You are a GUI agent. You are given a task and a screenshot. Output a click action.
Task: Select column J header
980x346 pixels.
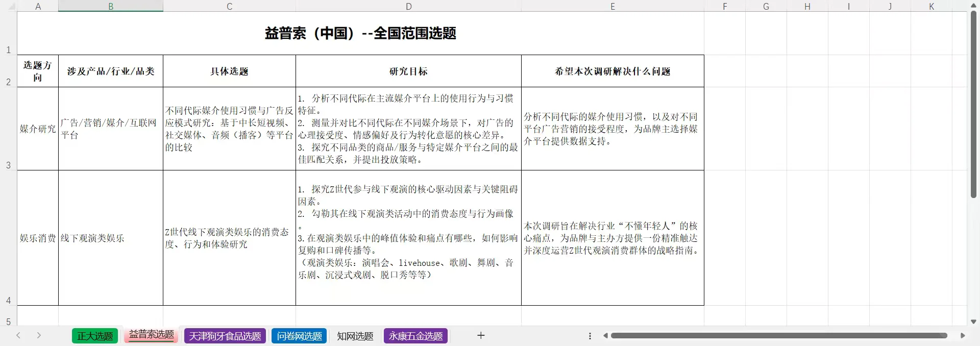pyautogui.click(x=890, y=6)
